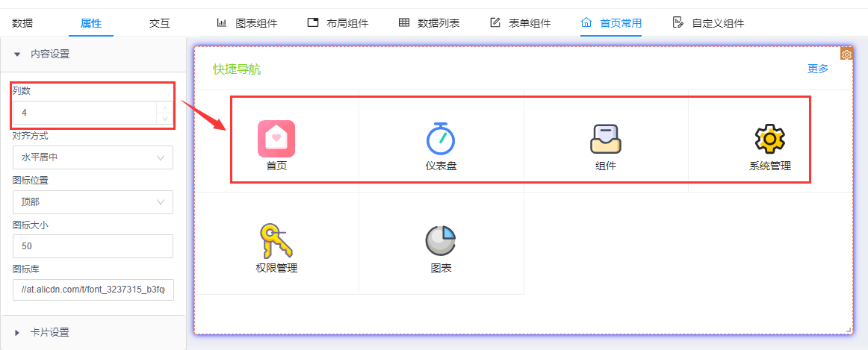This screenshot has height=350, width=868.
Task: Click the card resize handle corner
Action: (x=849, y=330)
